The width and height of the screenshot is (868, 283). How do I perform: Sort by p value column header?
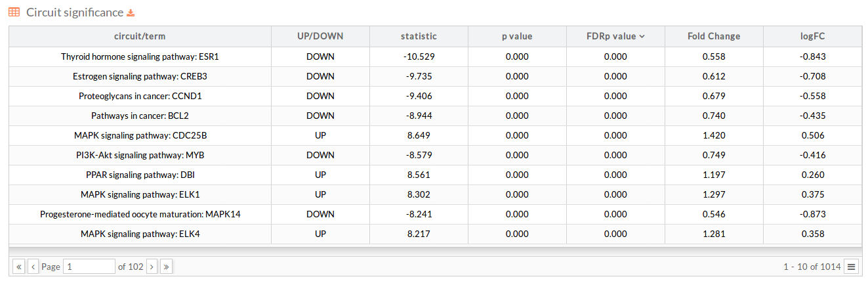tap(517, 37)
